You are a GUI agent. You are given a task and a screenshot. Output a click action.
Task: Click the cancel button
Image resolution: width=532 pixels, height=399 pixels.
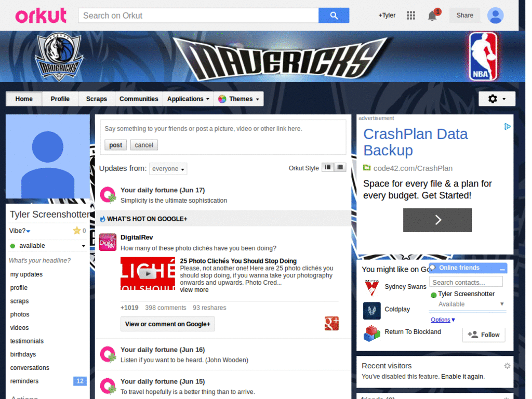(144, 145)
